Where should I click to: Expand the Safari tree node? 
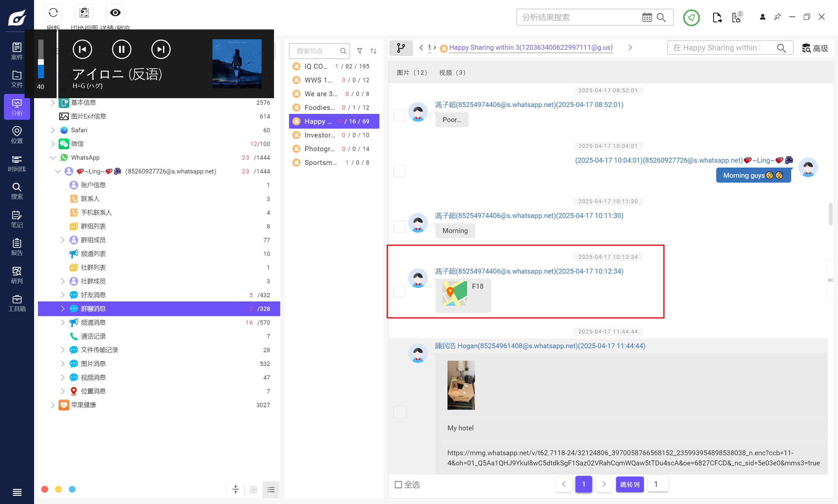(x=53, y=130)
